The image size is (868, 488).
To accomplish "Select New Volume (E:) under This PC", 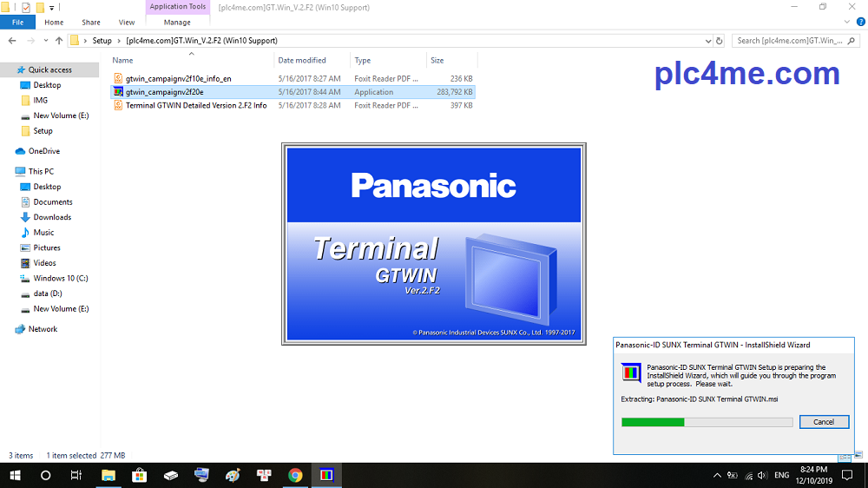I will (x=61, y=308).
